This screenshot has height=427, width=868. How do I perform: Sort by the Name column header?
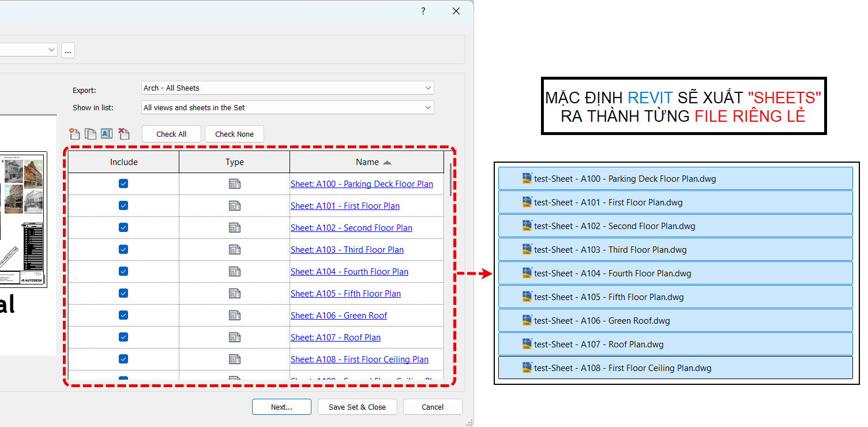point(367,162)
